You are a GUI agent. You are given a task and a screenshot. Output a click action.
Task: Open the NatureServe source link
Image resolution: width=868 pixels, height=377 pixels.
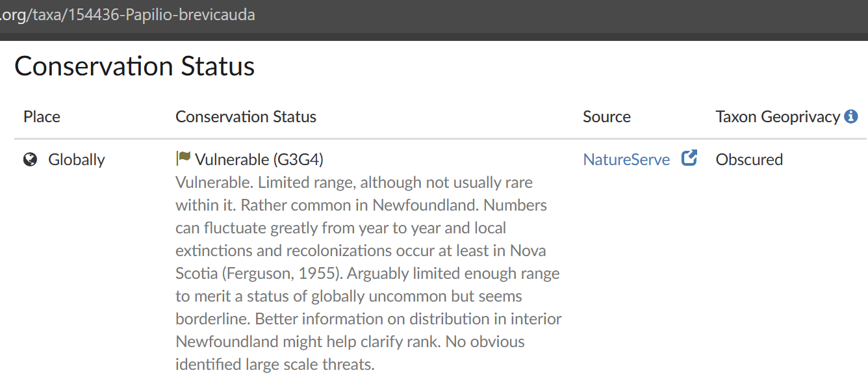(626, 160)
